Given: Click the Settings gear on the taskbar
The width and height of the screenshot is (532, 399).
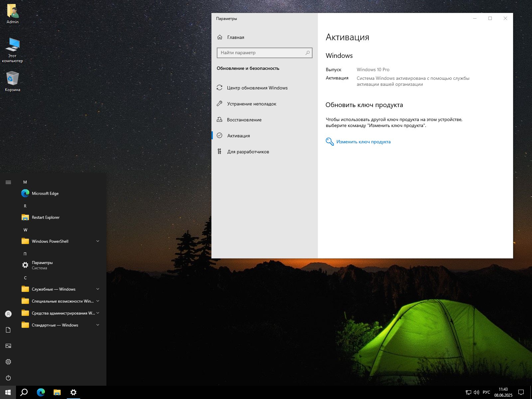Looking at the screenshot, I should pos(73,392).
